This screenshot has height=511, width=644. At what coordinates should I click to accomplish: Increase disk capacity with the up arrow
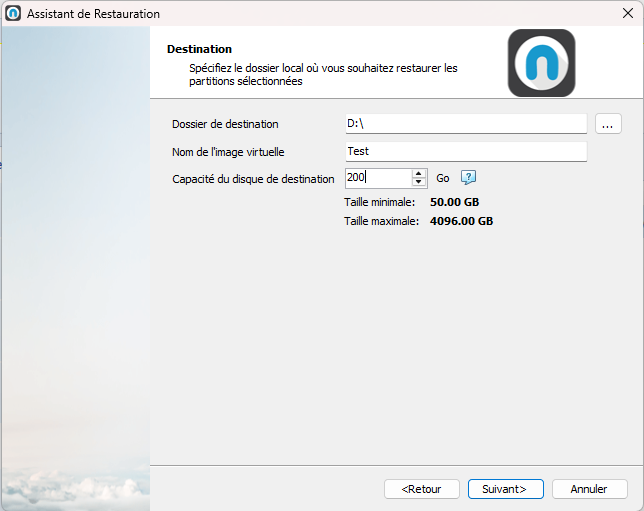pos(419,174)
